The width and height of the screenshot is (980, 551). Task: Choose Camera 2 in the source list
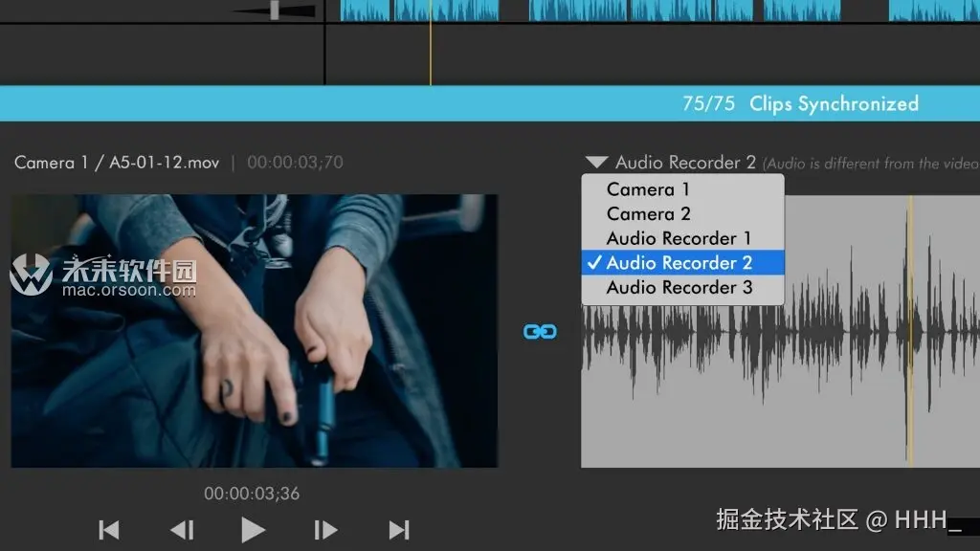coord(682,213)
